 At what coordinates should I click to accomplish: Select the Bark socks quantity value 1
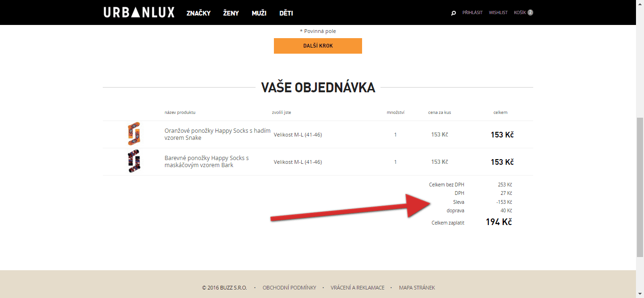tap(396, 162)
